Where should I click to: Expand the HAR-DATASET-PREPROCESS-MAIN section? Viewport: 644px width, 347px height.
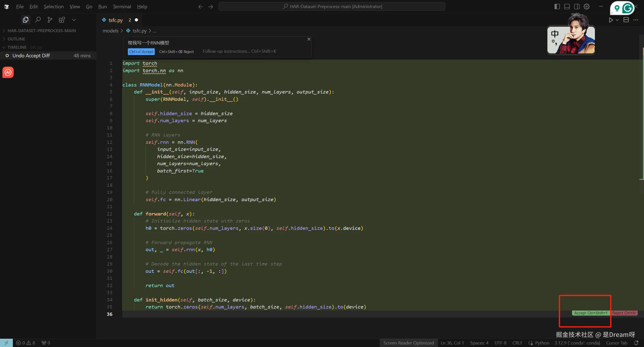pyautogui.click(x=42, y=30)
